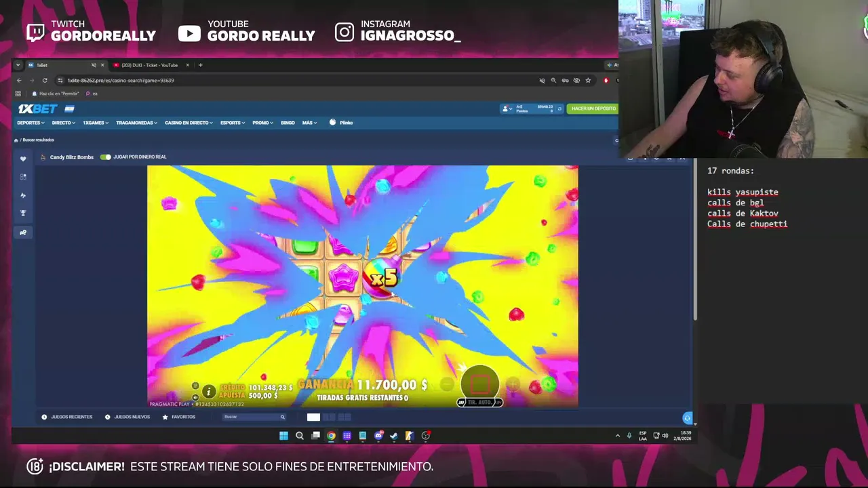Open a new browser tab
The width and height of the screenshot is (868, 488).
click(200, 65)
